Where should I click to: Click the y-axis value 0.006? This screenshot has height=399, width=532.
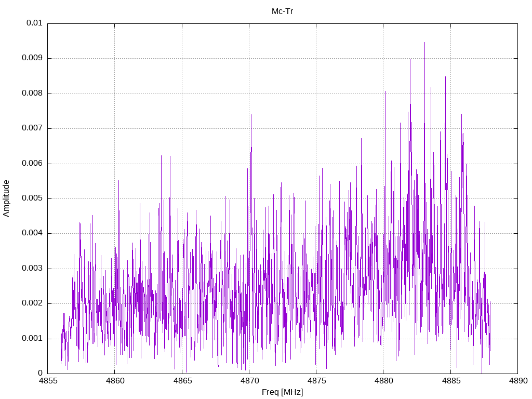(x=32, y=164)
